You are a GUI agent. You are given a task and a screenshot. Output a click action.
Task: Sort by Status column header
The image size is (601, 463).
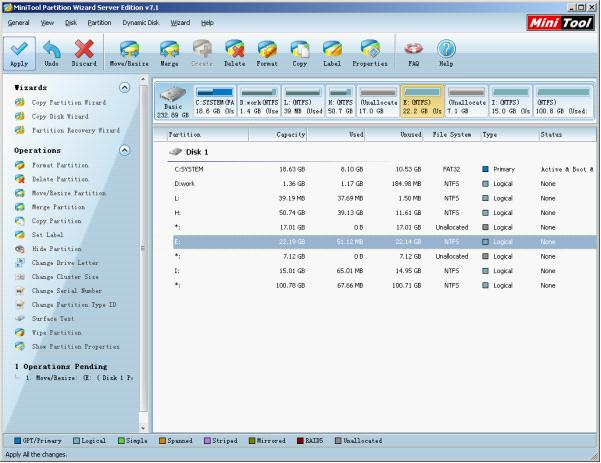click(x=567, y=135)
